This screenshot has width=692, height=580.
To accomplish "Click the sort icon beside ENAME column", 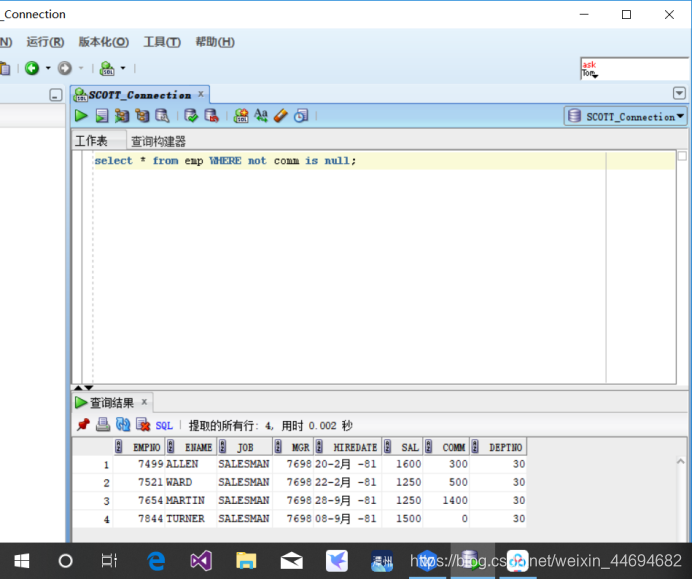I will (x=171, y=447).
